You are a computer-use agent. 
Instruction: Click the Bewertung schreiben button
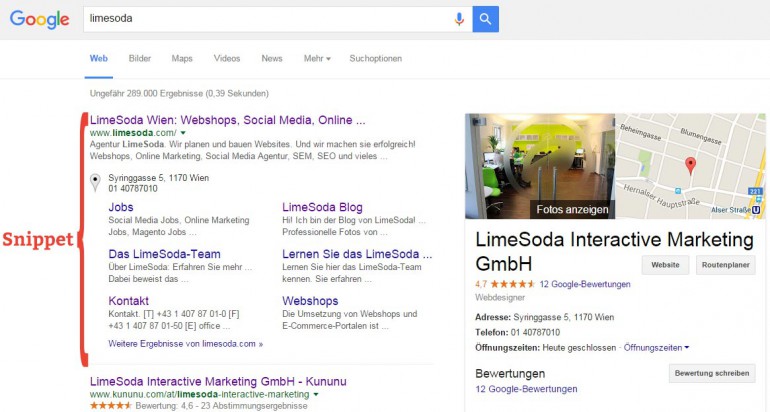[711, 373]
